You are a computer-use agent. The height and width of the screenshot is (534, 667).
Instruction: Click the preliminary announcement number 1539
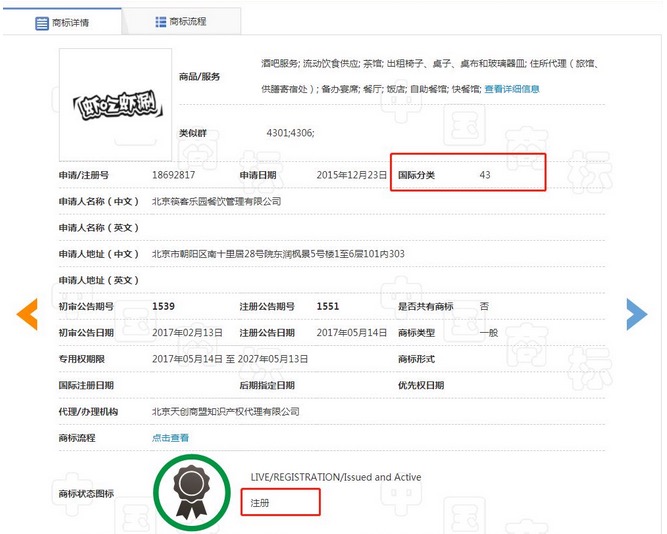(163, 306)
